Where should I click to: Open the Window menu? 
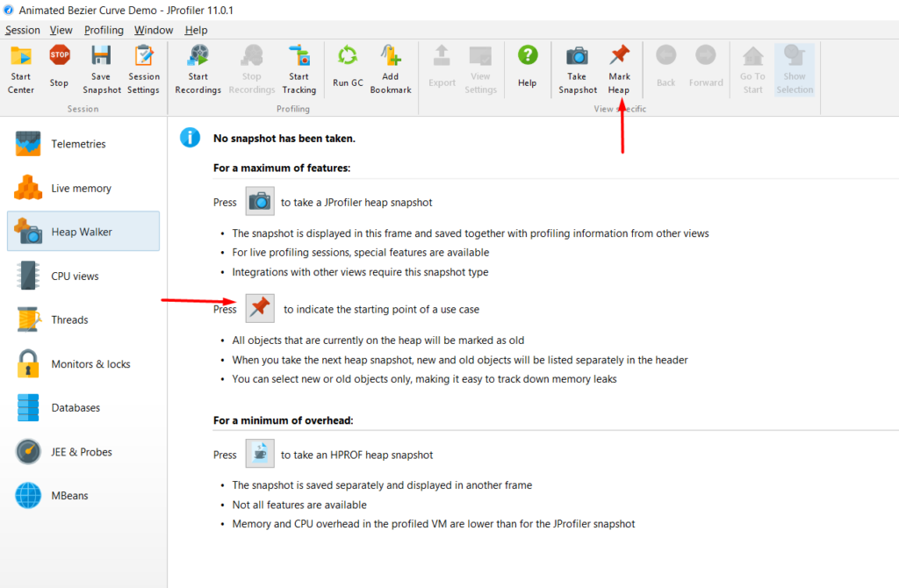coord(154,30)
